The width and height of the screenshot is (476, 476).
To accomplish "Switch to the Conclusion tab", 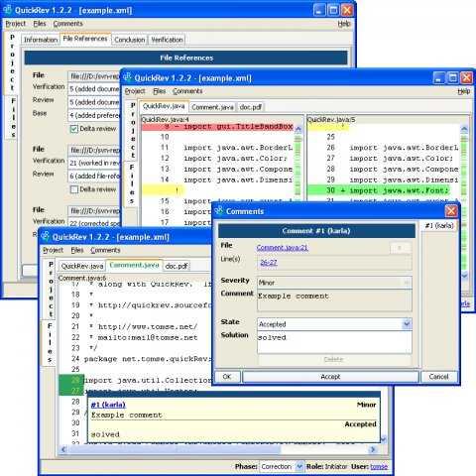I will pos(130,40).
